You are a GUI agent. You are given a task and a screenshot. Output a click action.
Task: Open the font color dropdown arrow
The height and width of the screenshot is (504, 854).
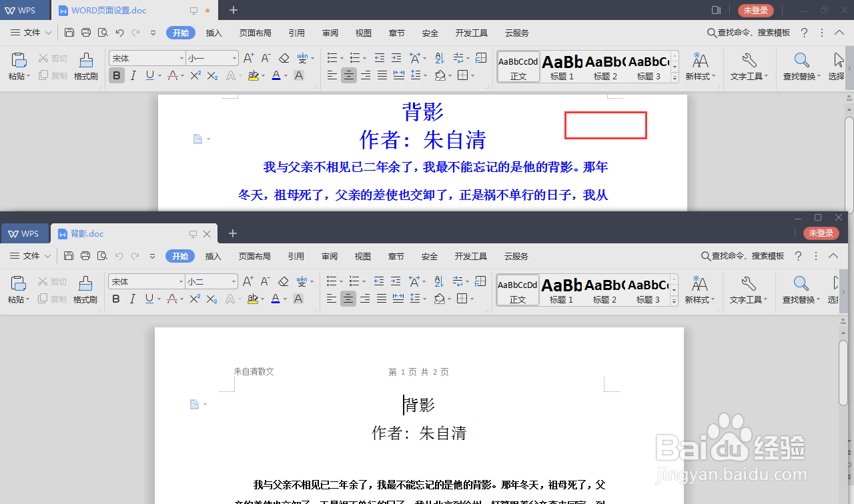click(286, 75)
